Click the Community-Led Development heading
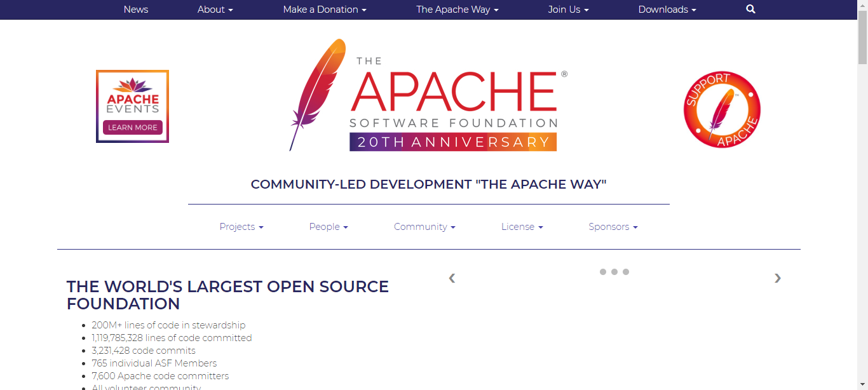868x390 pixels. 429,185
